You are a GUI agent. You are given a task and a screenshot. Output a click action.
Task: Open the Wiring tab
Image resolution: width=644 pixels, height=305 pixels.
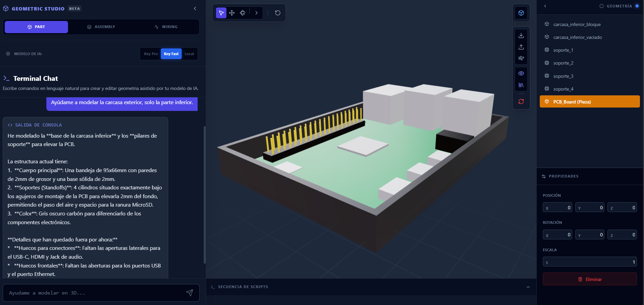[x=166, y=27]
